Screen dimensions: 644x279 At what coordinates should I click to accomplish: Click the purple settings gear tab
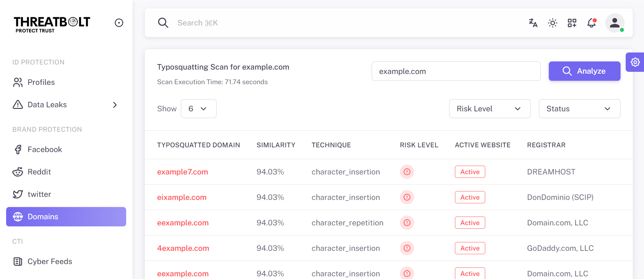[635, 62]
